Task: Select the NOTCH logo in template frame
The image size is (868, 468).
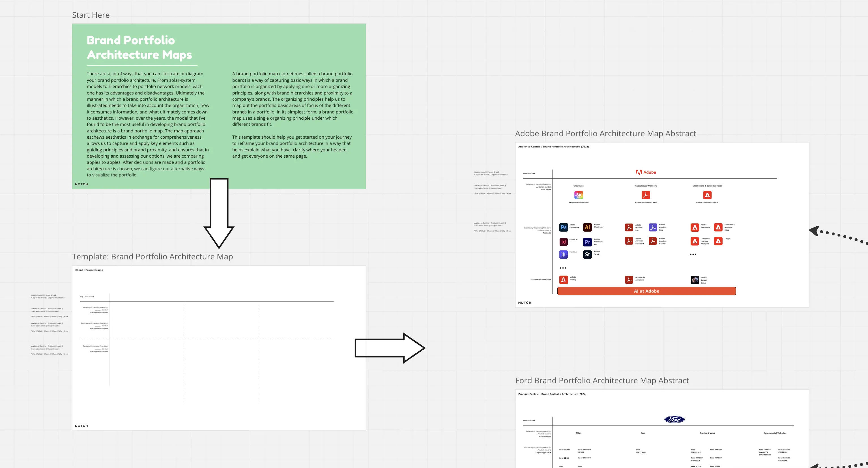Action: pyautogui.click(x=81, y=426)
